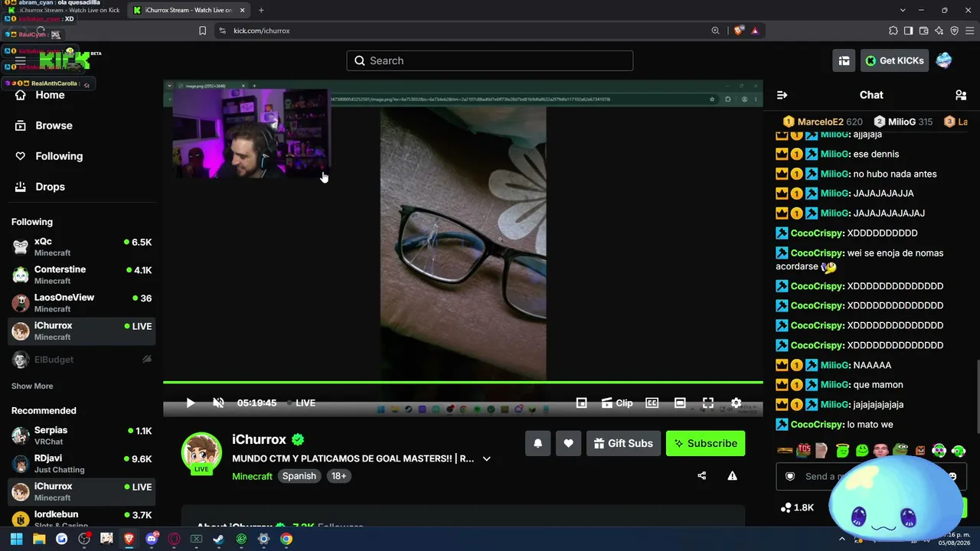The width and height of the screenshot is (980, 551).
Task: Expand Show More in Following list
Action: tap(32, 386)
